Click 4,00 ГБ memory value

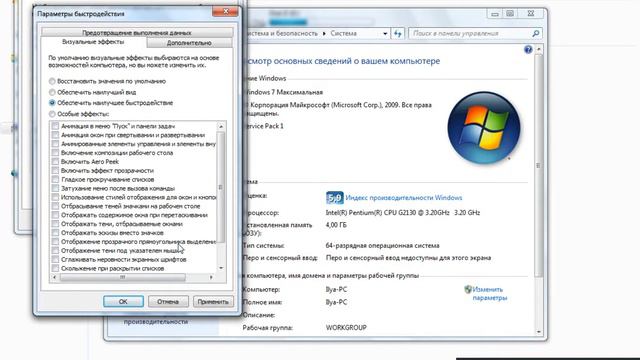click(336, 225)
